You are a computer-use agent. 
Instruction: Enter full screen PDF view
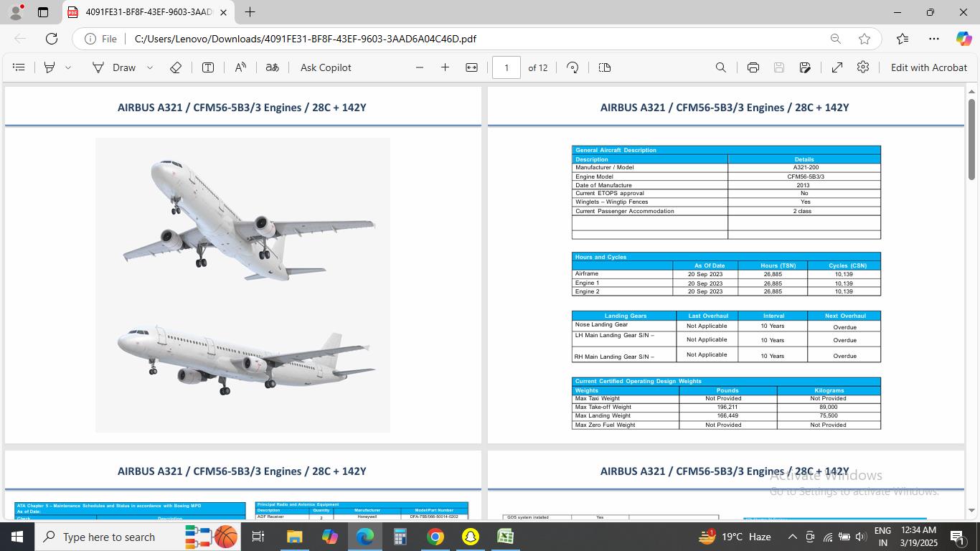pos(837,67)
